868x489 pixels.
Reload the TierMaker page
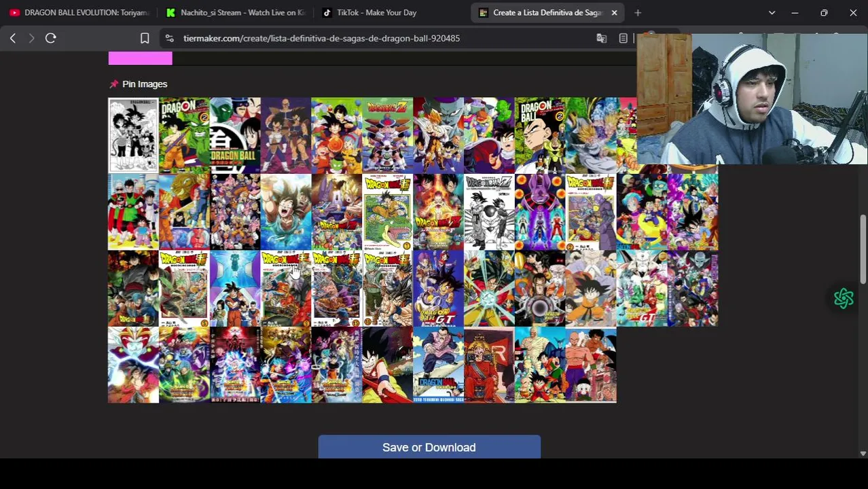click(50, 39)
